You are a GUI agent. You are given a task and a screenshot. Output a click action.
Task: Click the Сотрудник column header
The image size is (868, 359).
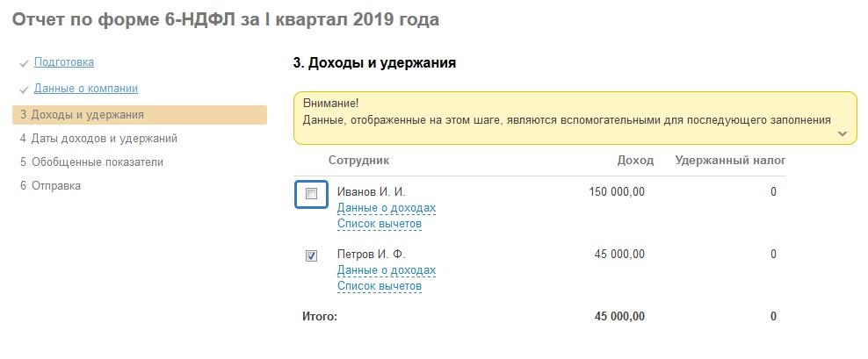358,161
